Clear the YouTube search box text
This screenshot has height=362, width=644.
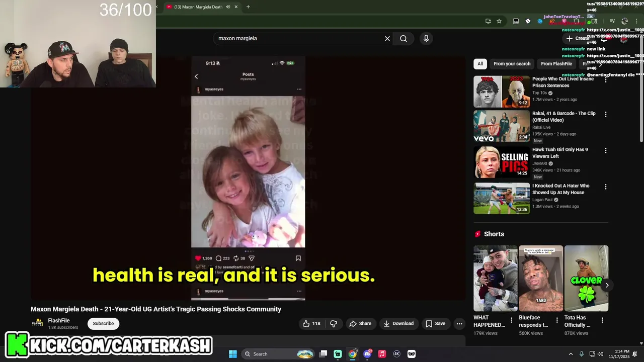coord(387,38)
